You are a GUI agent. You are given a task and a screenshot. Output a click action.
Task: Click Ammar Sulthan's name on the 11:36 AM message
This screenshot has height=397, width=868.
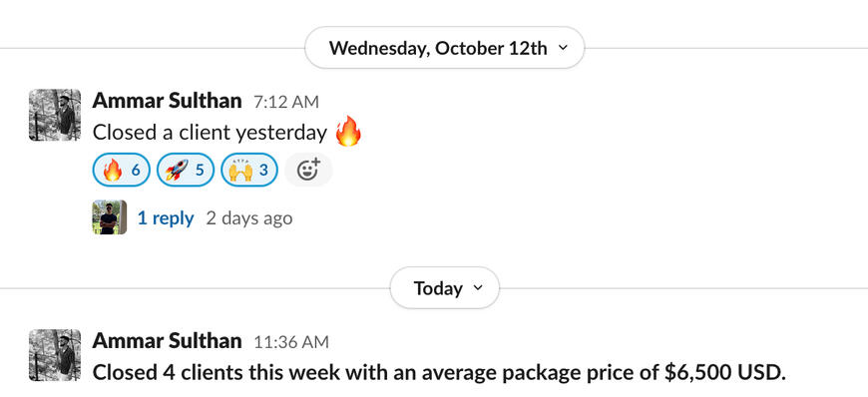(x=168, y=341)
